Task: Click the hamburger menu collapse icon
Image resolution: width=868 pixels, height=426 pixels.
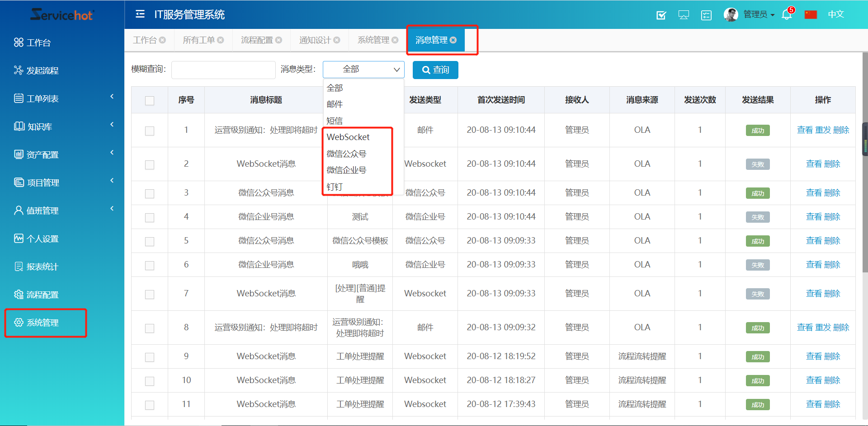Action: tap(140, 14)
